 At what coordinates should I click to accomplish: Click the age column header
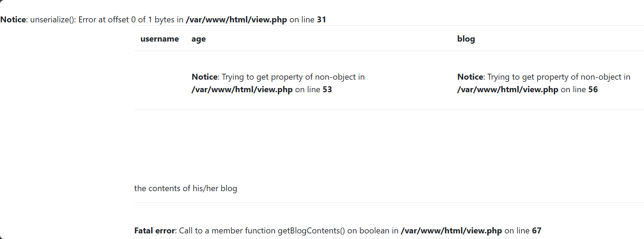198,39
